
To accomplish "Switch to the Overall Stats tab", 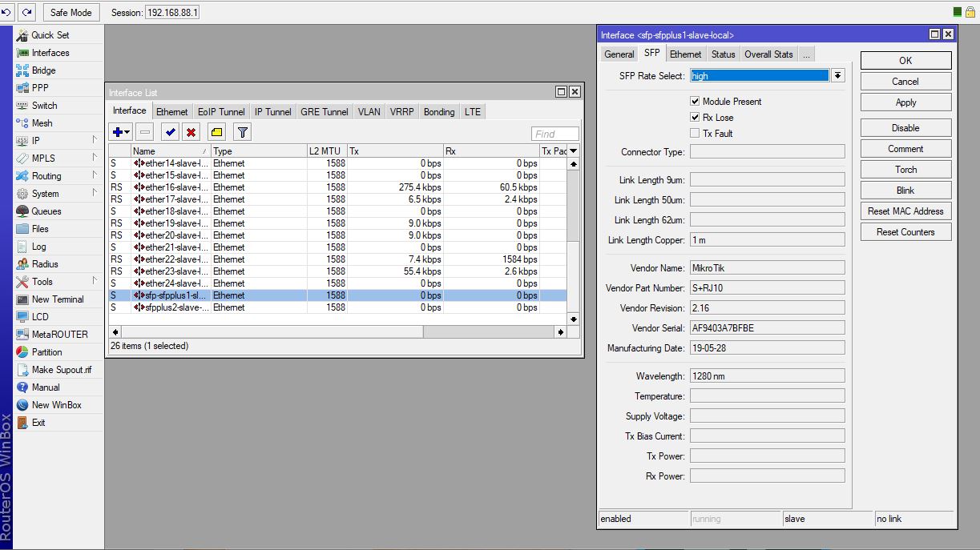I will tap(768, 54).
